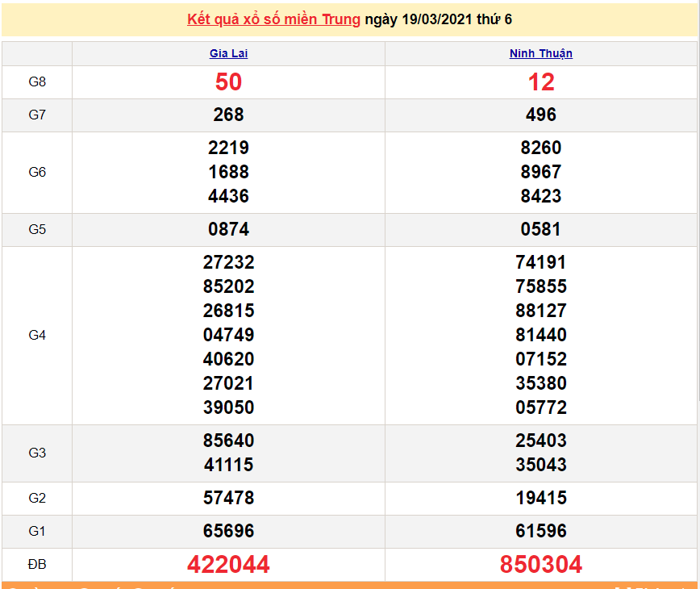The height and width of the screenshot is (589, 700).
Task: Click the G7 result 496
Action: 540,115
